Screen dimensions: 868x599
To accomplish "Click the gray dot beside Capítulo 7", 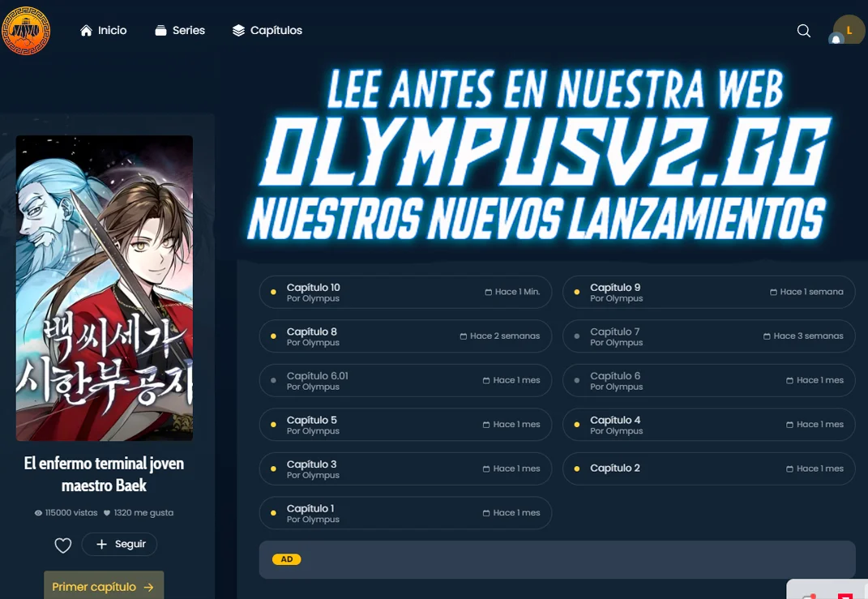I will (577, 336).
